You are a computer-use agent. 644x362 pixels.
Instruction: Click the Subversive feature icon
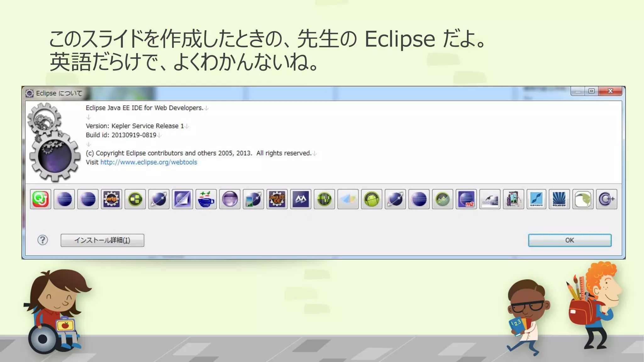click(x=537, y=199)
